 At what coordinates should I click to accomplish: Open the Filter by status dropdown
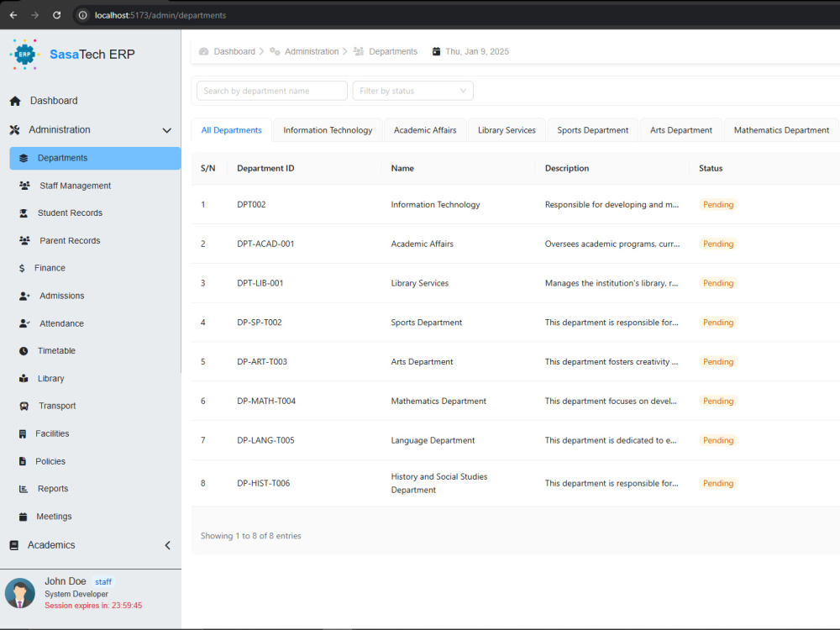[413, 91]
